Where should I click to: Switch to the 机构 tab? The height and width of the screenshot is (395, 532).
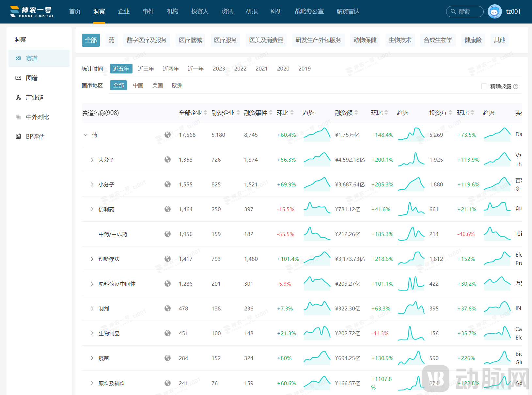pos(172,11)
